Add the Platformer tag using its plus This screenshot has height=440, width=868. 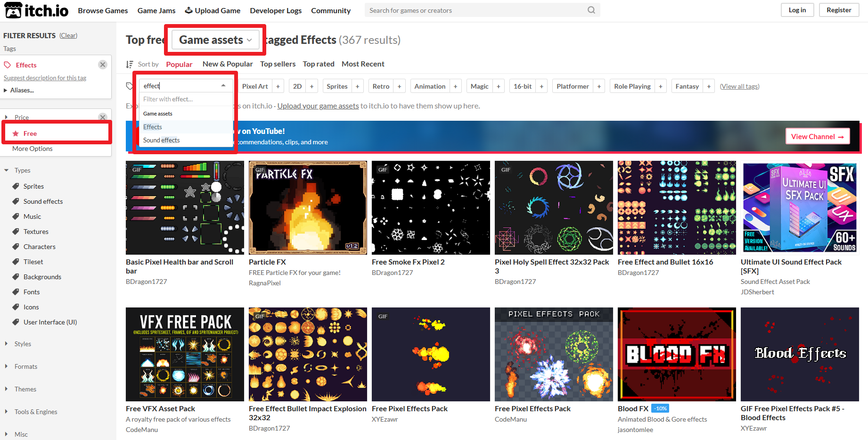tap(599, 86)
